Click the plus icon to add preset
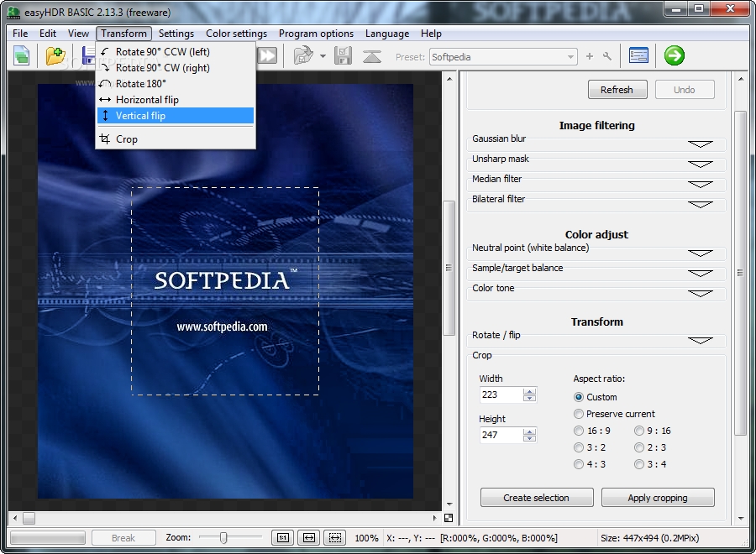Viewport: 756px width, 554px height. click(x=589, y=56)
